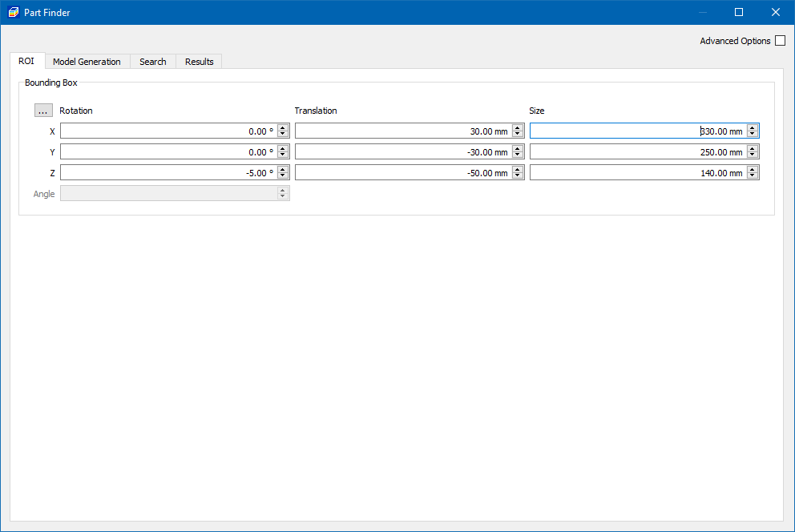Image resolution: width=795 pixels, height=532 pixels.
Task: Open the Search tab
Action: [x=152, y=62]
